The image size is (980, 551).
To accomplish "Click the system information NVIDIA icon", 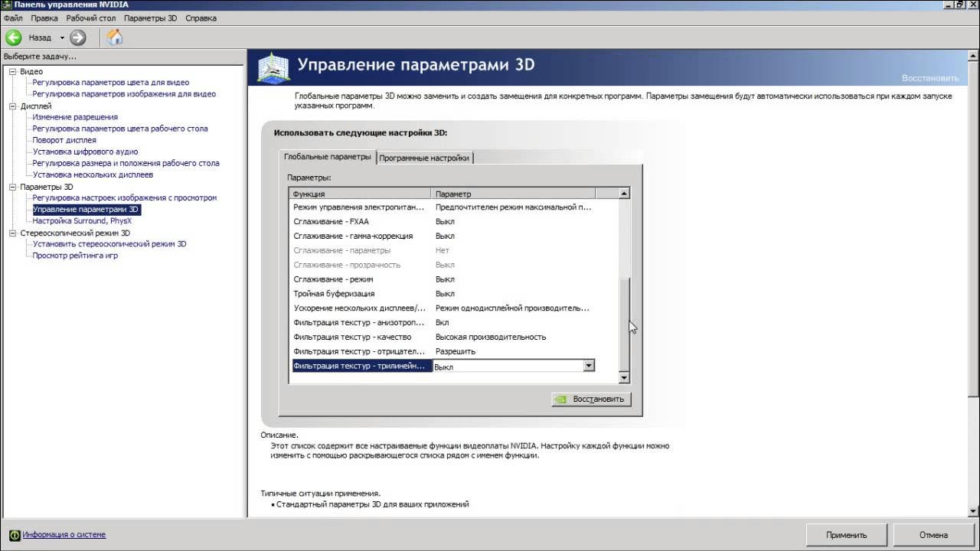I will pos(14,535).
